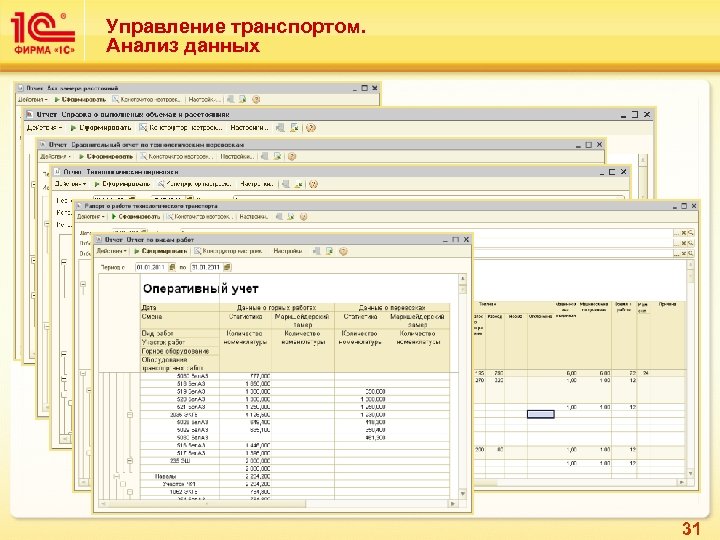Click the '225 ЭШ' row label
The height and width of the screenshot is (540, 720).
(x=180, y=461)
